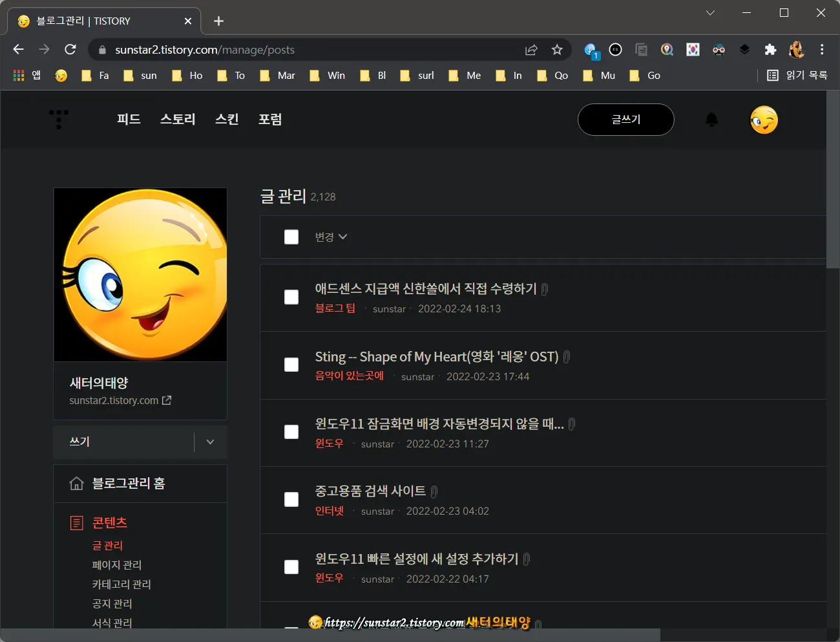Open sunstar2.tistory.com via the external link icon
The image size is (840, 642).
click(167, 400)
